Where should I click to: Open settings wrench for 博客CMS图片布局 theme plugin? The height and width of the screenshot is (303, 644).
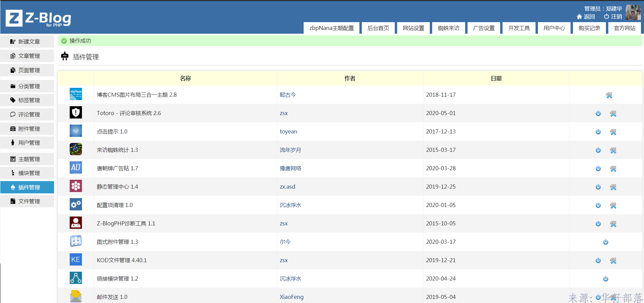coord(609,95)
